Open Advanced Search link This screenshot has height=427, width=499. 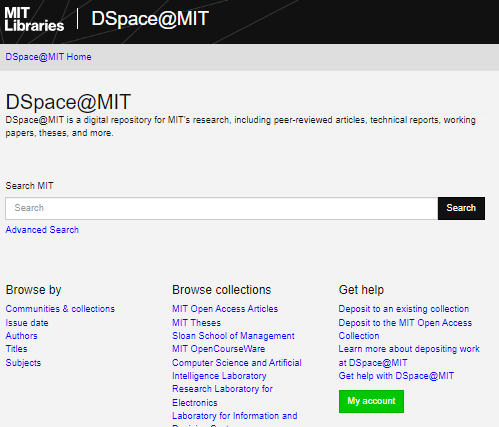[x=42, y=230]
